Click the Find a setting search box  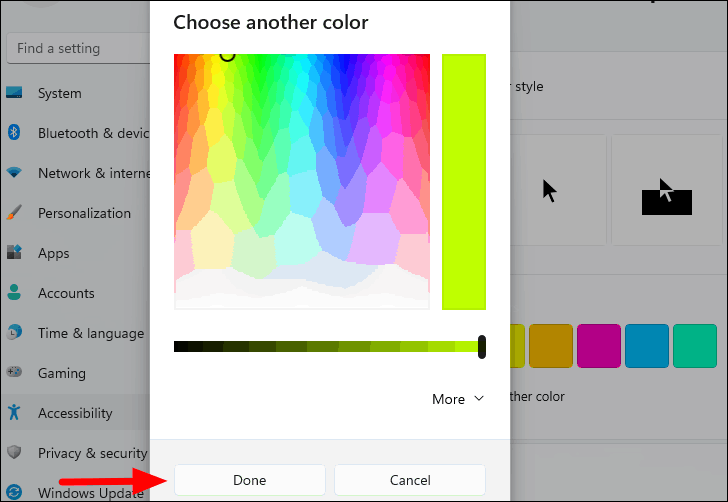point(78,48)
